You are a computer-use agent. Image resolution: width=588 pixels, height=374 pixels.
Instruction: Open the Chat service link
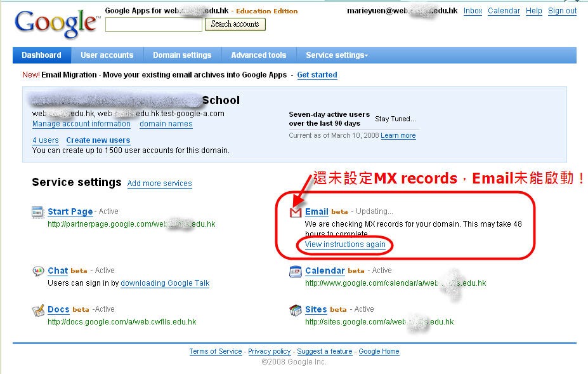point(58,270)
